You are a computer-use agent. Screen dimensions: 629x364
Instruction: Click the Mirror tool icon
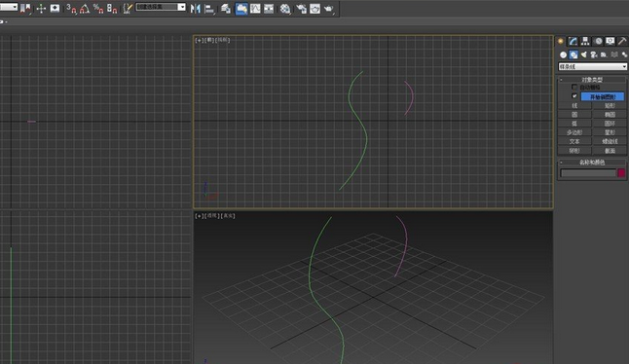pos(196,9)
